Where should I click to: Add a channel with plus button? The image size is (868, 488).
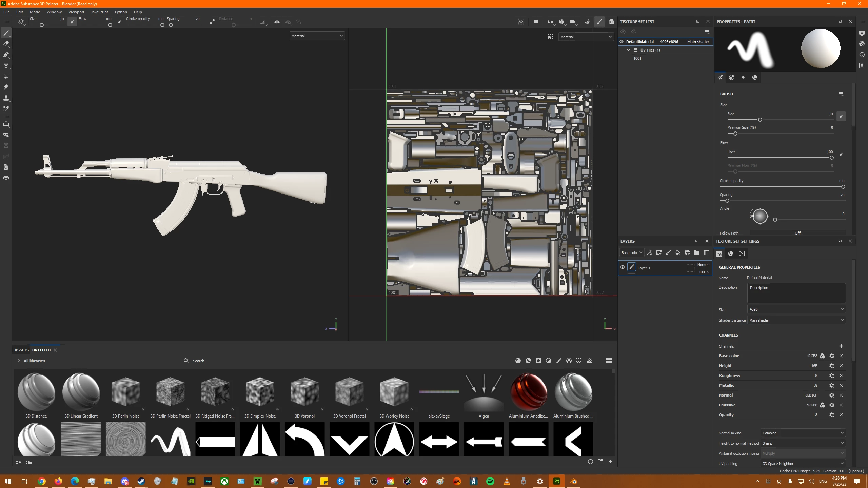tap(841, 346)
